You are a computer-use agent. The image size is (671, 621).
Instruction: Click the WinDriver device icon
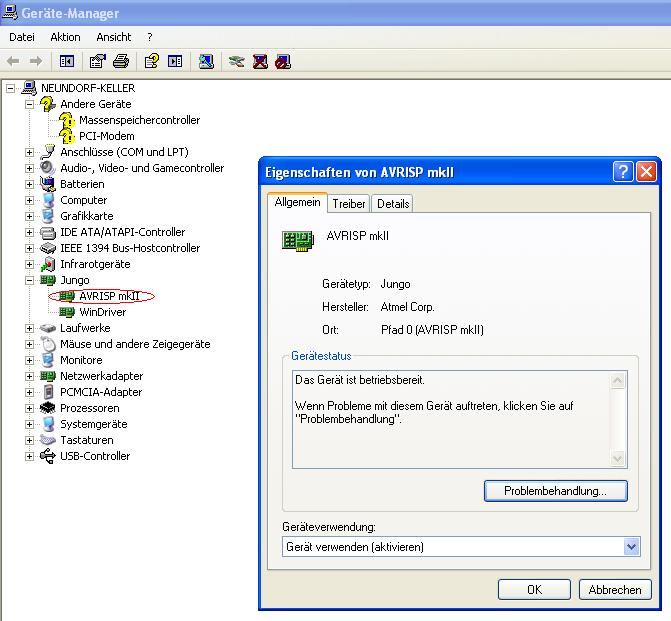click(x=67, y=312)
